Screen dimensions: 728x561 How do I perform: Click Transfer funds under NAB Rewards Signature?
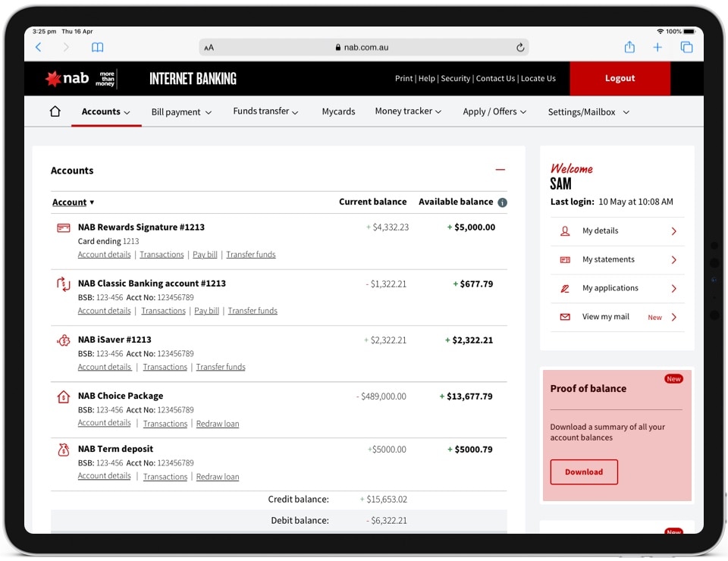[251, 255]
